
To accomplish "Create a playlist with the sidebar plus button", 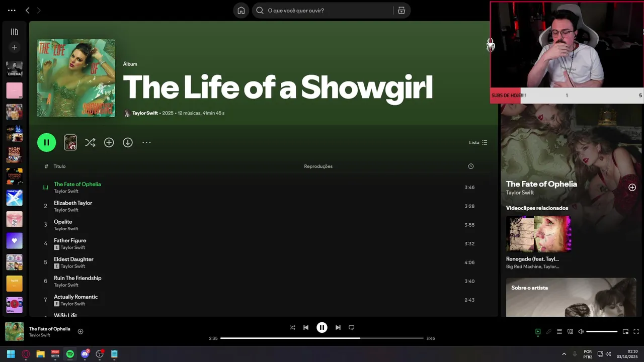I will point(14,47).
